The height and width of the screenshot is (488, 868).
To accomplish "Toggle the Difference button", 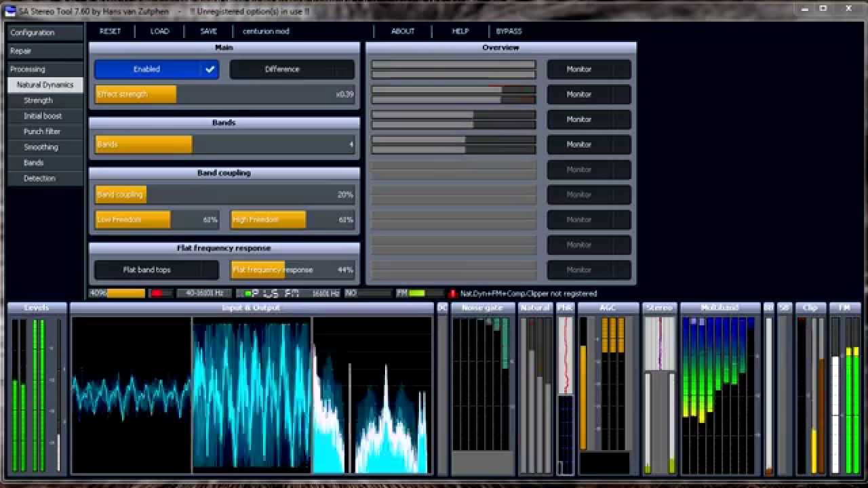I will (292, 69).
